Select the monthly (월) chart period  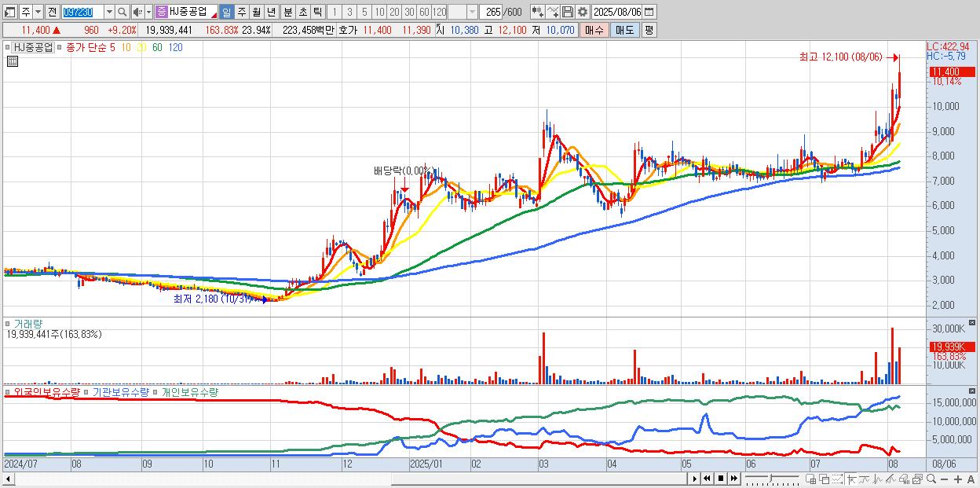(256, 12)
